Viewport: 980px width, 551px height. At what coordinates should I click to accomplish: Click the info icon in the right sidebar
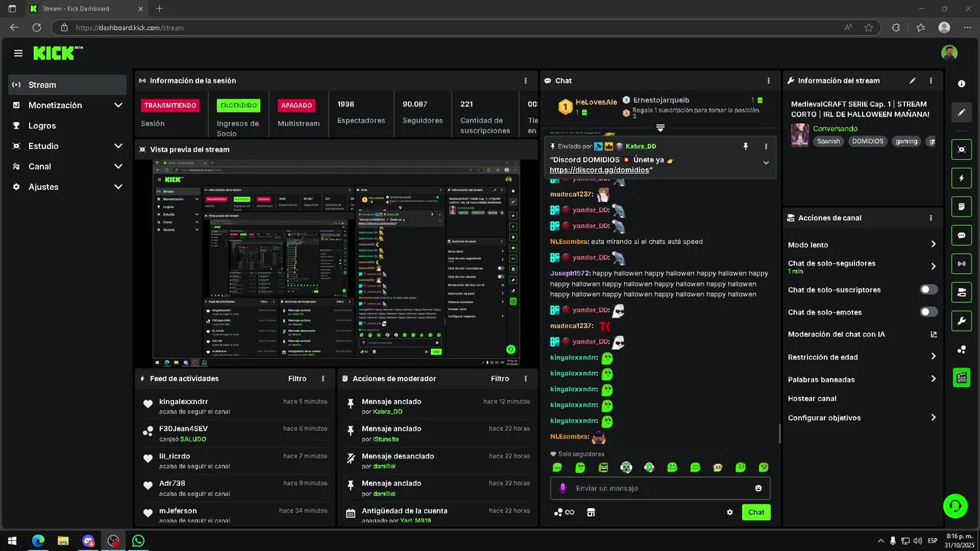[x=962, y=83]
